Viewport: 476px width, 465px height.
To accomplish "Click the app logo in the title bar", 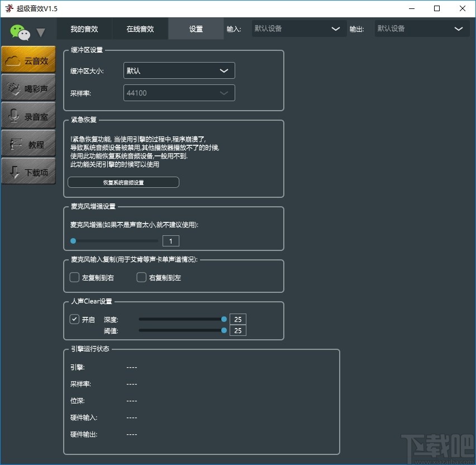I will 8,8.
